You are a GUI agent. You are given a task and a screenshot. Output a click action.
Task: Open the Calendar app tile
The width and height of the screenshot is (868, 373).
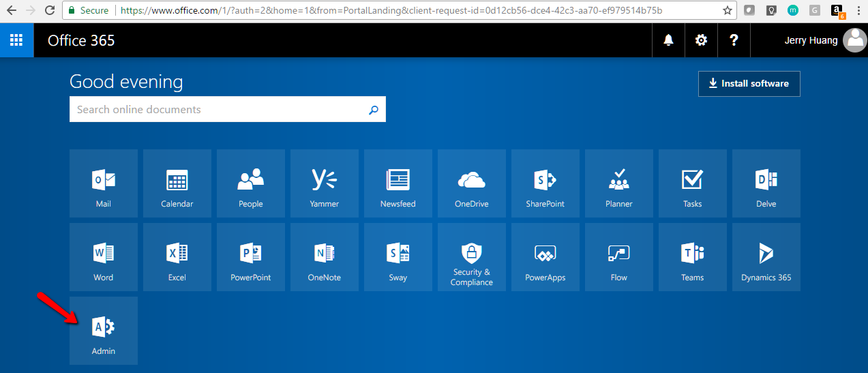177,183
